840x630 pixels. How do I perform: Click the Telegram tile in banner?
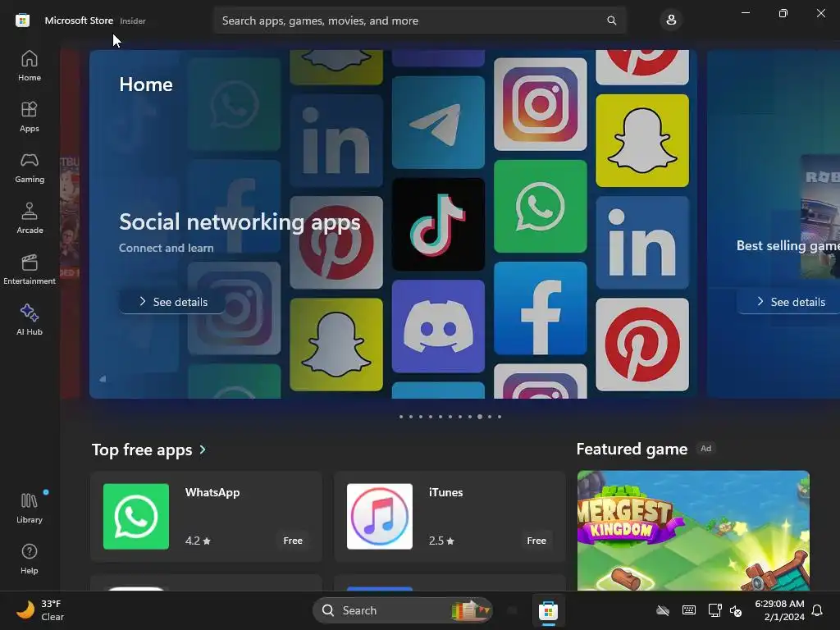[x=438, y=123]
